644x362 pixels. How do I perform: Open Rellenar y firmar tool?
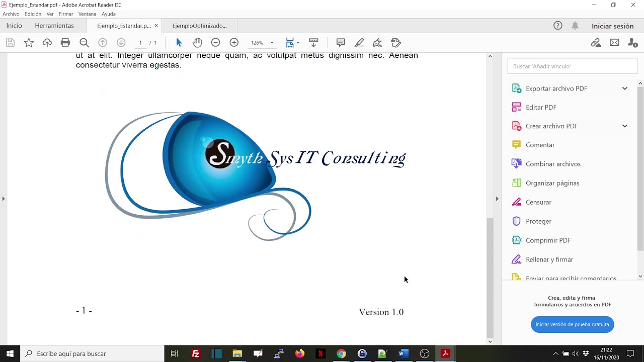pyautogui.click(x=549, y=259)
